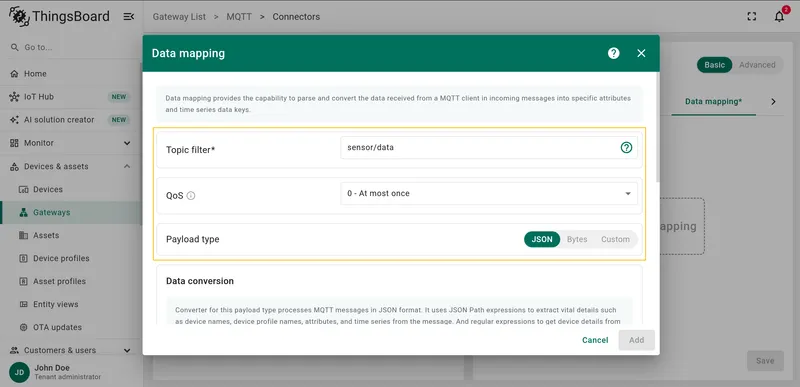Image resolution: width=800 pixels, height=387 pixels.
Task: Click the Add button in dialog
Action: (x=636, y=340)
